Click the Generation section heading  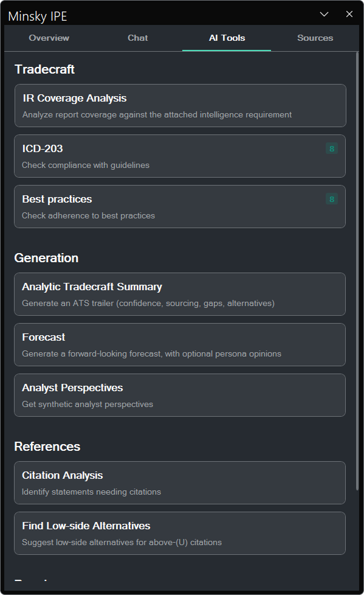pyautogui.click(x=46, y=258)
